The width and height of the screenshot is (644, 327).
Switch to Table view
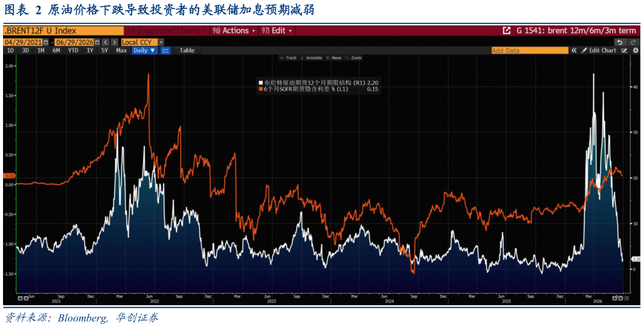point(187,51)
